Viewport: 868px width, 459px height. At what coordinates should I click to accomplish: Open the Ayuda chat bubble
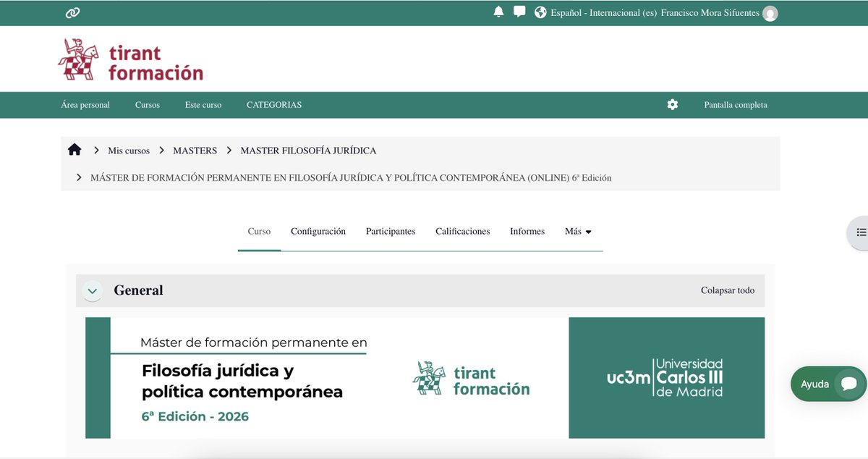pyautogui.click(x=848, y=384)
